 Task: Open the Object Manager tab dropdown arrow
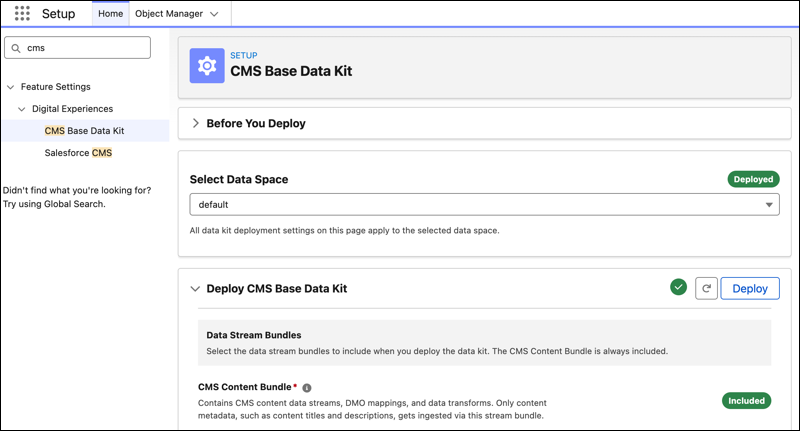214,14
